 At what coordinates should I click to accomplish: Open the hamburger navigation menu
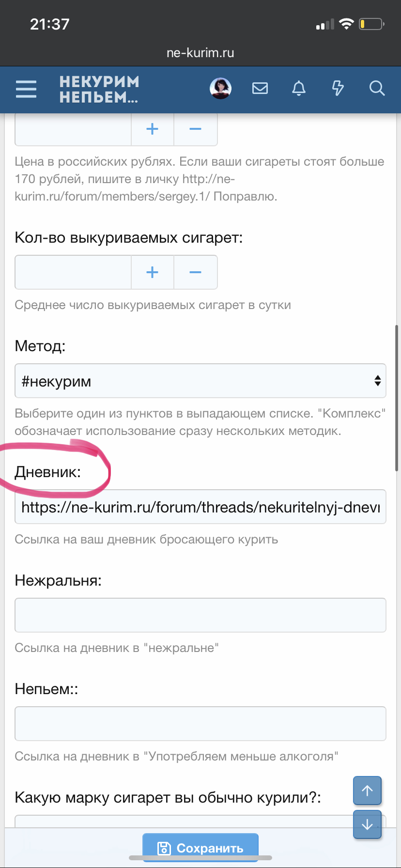click(x=26, y=89)
